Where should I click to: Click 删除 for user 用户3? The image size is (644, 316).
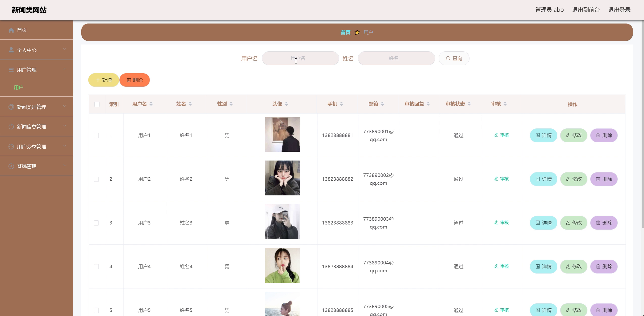(604, 223)
